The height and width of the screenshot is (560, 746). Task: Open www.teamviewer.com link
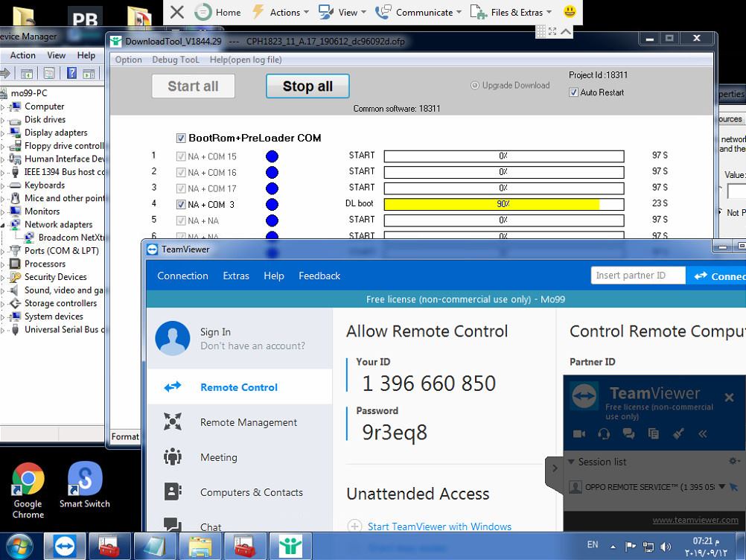(x=695, y=520)
